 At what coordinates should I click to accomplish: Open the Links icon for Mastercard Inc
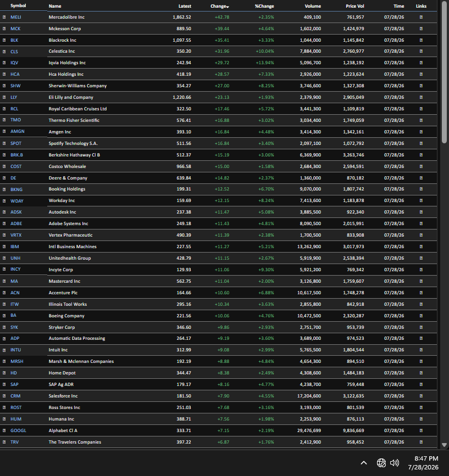click(x=421, y=282)
